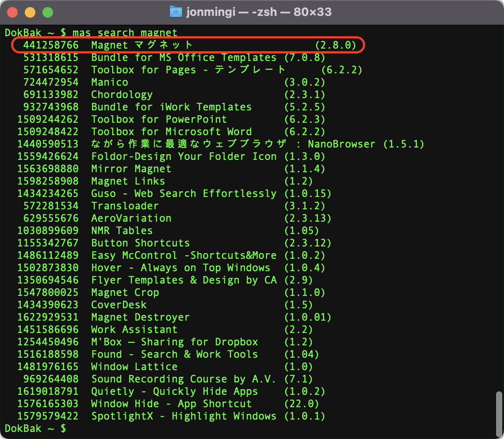Click 'Toolbox for PowerPoint' entry

159,119
